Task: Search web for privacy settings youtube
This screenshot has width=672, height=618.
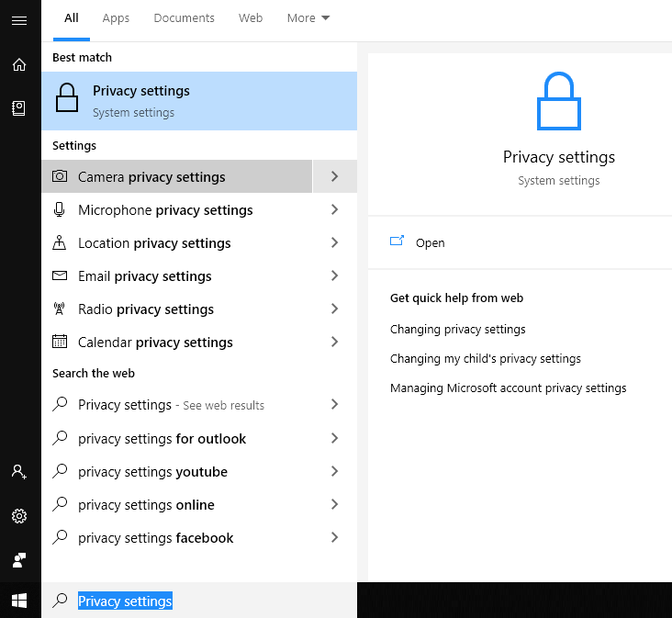Action: click(177, 471)
